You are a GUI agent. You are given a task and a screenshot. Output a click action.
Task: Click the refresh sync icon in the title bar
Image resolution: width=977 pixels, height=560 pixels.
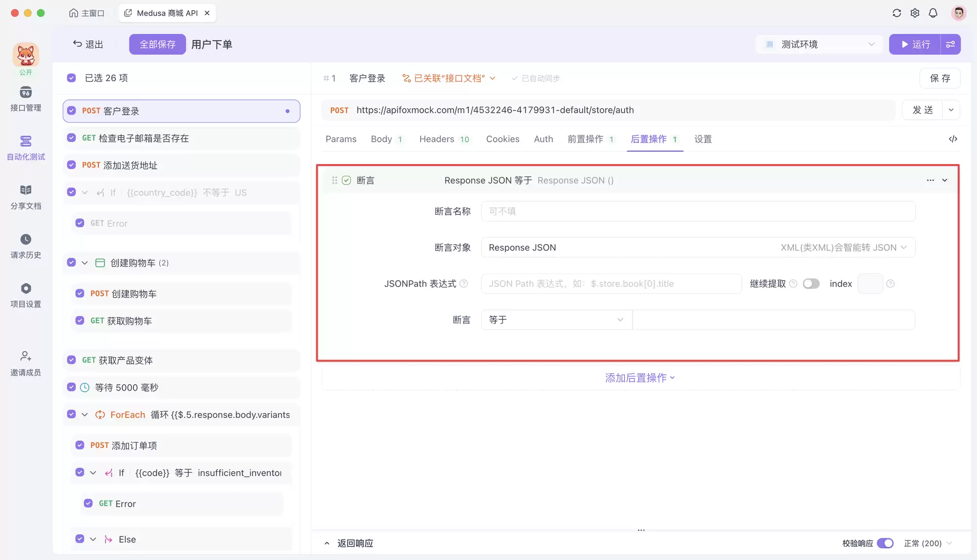click(x=896, y=13)
